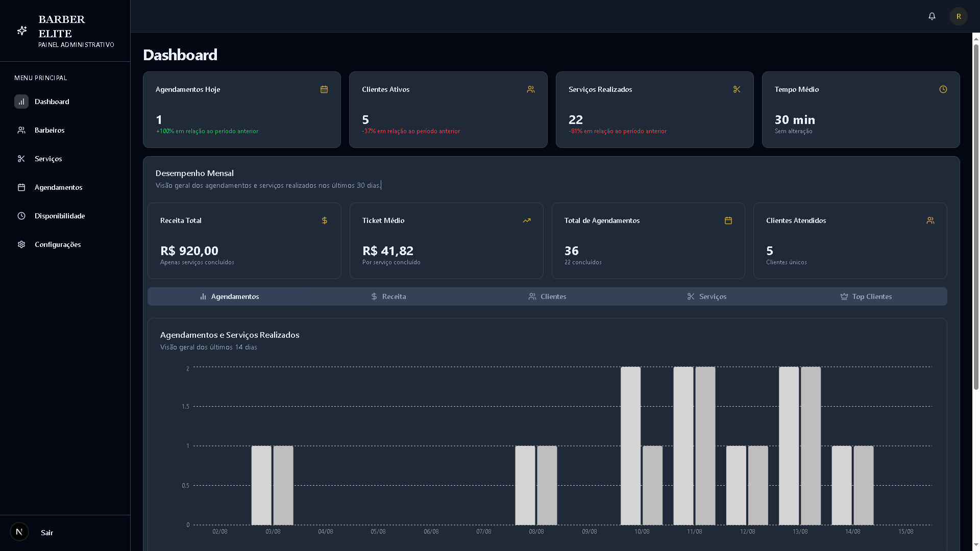
Task: Select the Serviços tab above the chart
Action: click(x=707, y=296)
